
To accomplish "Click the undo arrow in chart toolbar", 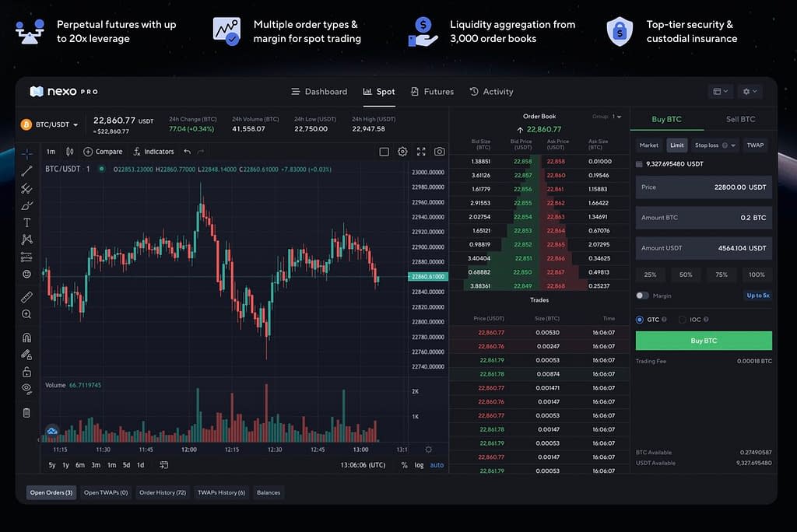I will 187,152.
